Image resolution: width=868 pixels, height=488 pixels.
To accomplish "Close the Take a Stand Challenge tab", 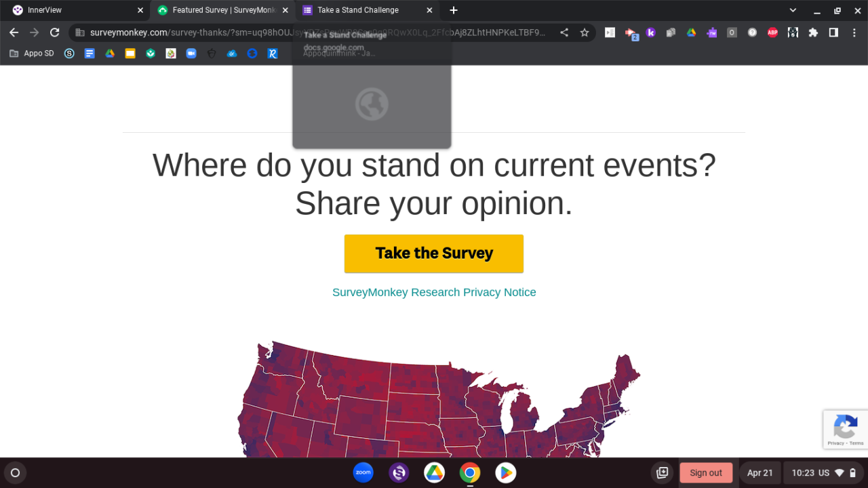I will 429,10.
